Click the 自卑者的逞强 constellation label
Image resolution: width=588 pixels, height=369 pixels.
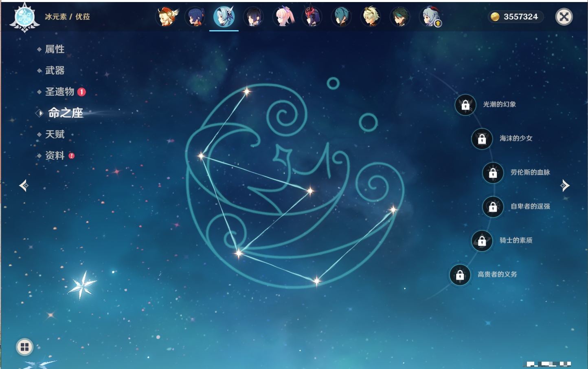[x=530, y=206]
